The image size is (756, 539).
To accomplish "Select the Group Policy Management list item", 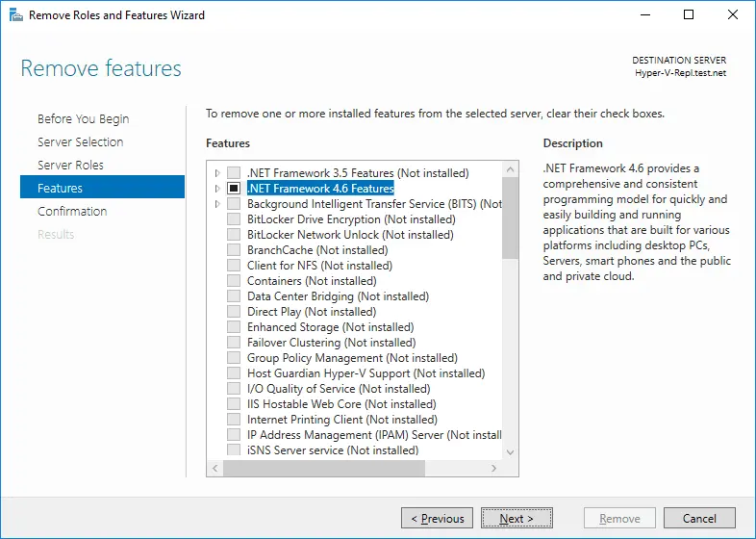I will [352, 357].
